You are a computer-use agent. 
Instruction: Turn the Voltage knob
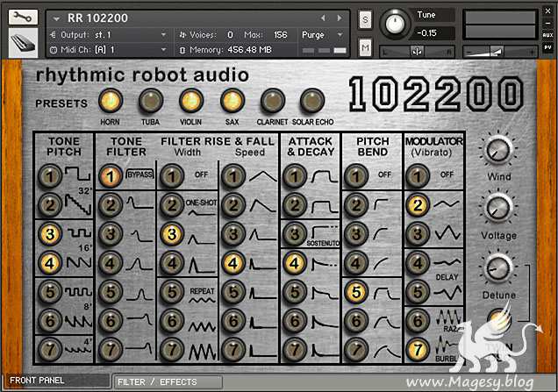(x=498, y=209)
